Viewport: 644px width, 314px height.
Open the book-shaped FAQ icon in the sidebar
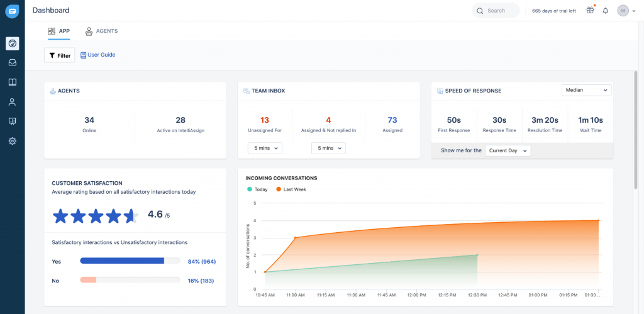click(x=12, y=82)
